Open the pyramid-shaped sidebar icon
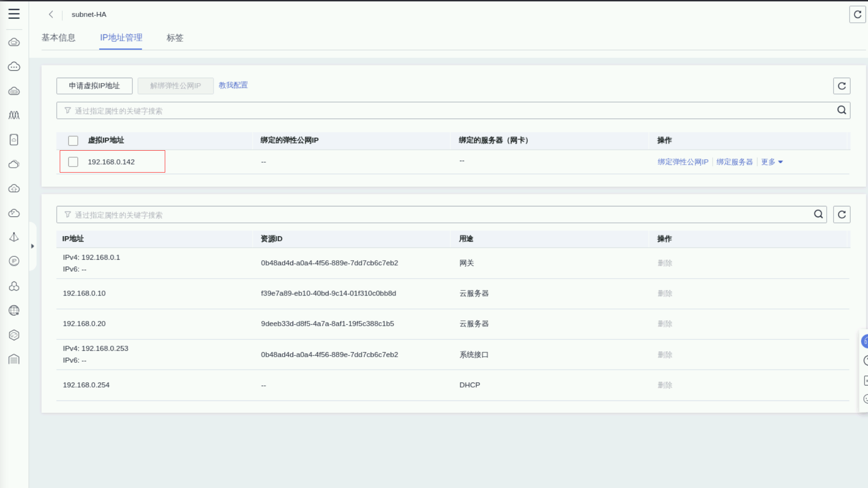Screen dimensions: 868x488 (x=14, y=237)
